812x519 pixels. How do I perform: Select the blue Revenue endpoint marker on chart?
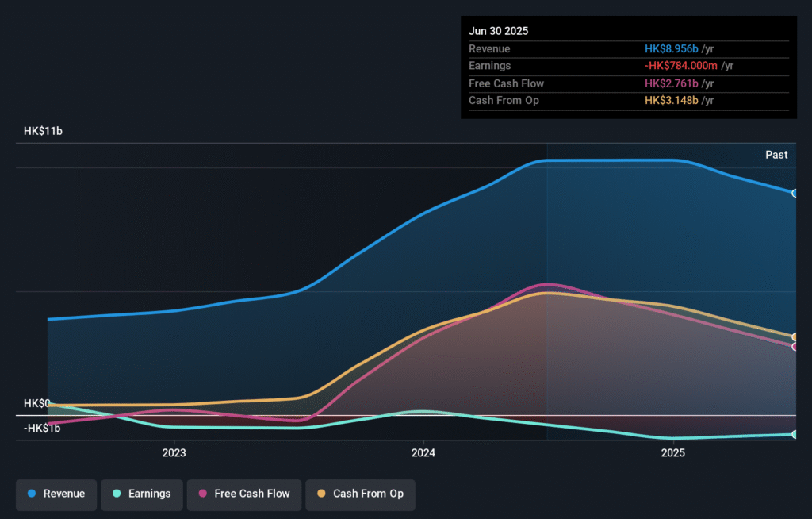click(795, 194)
